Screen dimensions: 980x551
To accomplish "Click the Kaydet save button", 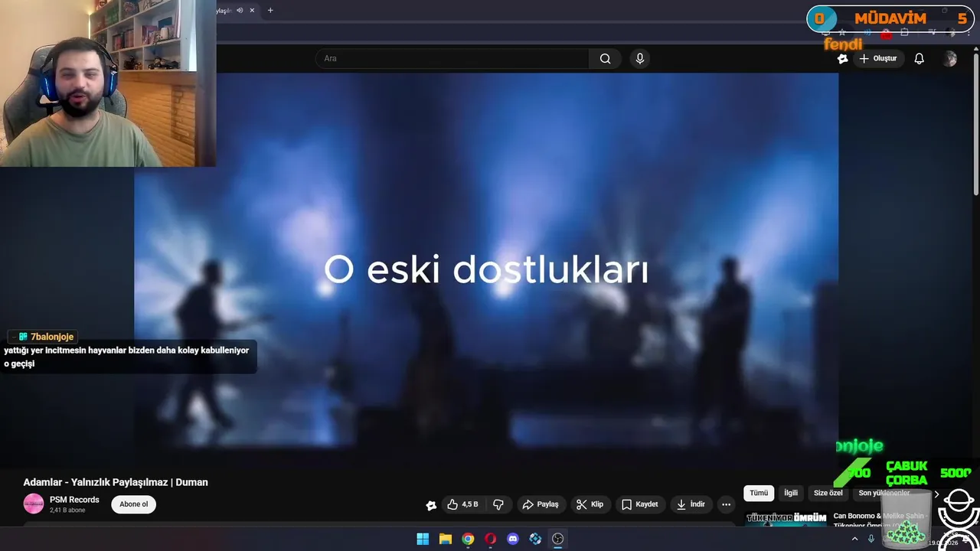I will pos(639,504).
